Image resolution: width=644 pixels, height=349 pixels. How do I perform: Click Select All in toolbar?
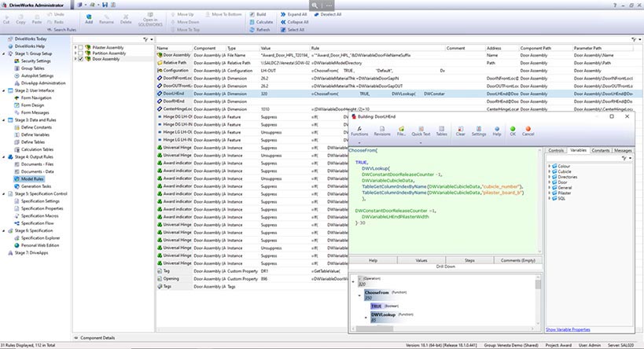tap(293, 30)
